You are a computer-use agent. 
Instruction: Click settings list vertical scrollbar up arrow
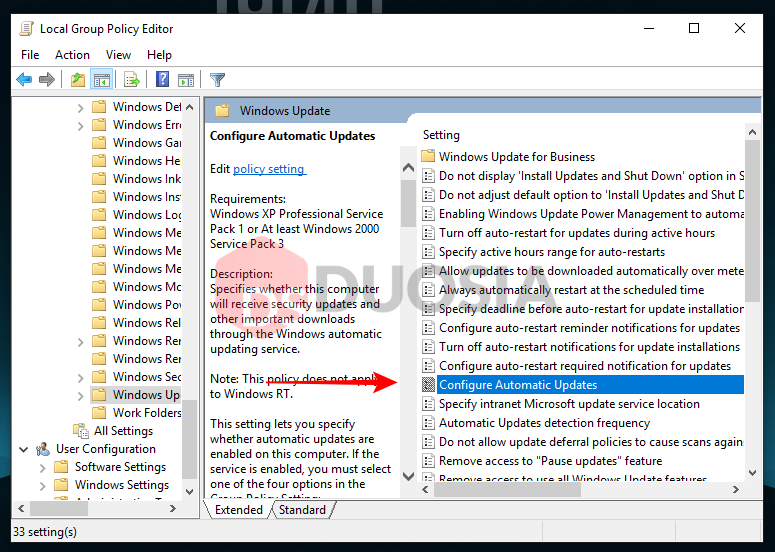click(x=752, y=132)
